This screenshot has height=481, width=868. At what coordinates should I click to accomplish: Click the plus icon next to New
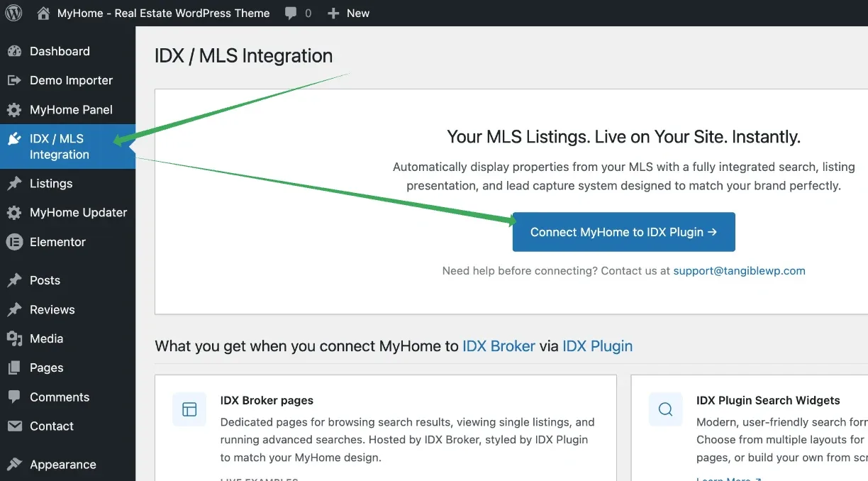tap(334, 13)
